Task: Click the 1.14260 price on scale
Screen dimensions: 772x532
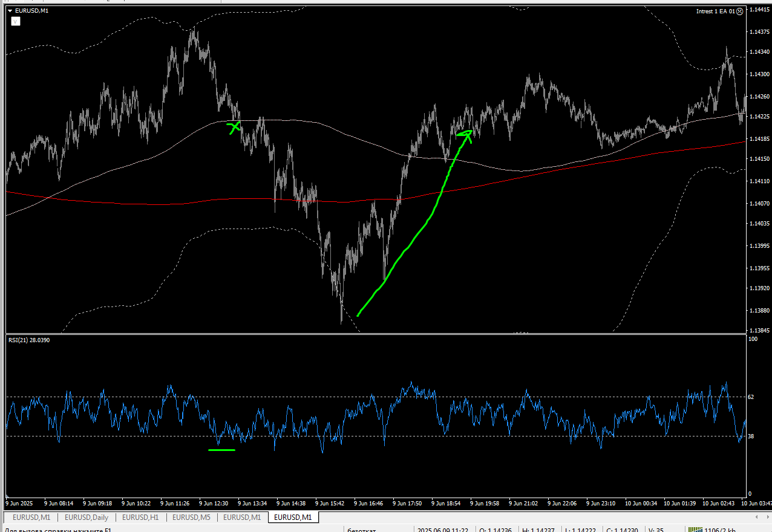Action: coord(759,97)
